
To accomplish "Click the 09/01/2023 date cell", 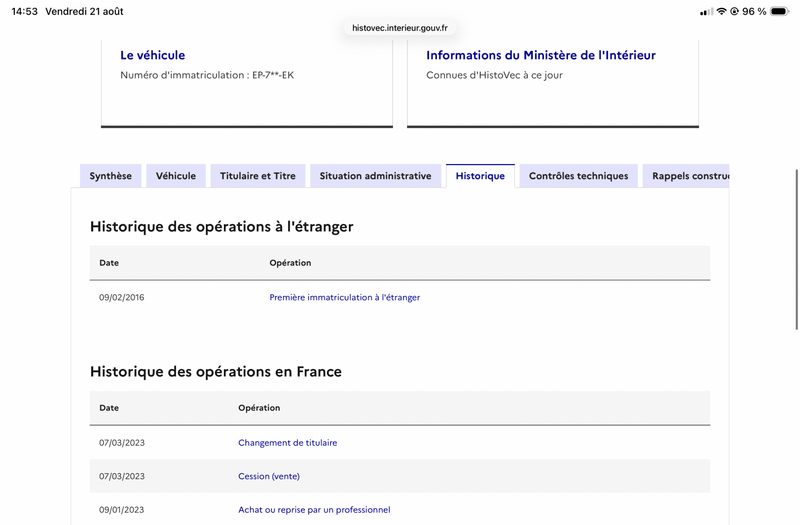I will [121, 510].
